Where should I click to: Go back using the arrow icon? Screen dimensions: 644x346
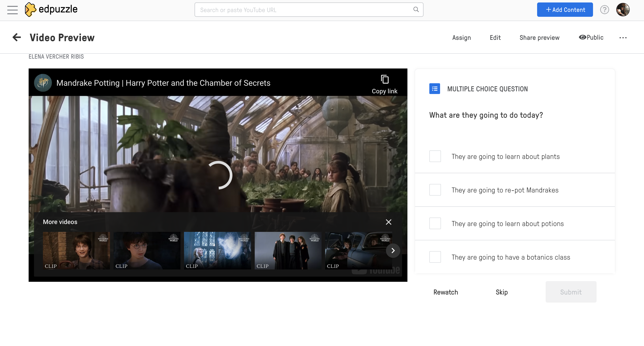tap(17, 37)
